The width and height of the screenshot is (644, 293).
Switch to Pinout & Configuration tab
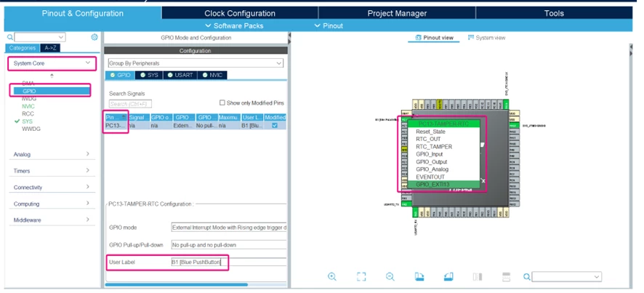click(83, 13)
